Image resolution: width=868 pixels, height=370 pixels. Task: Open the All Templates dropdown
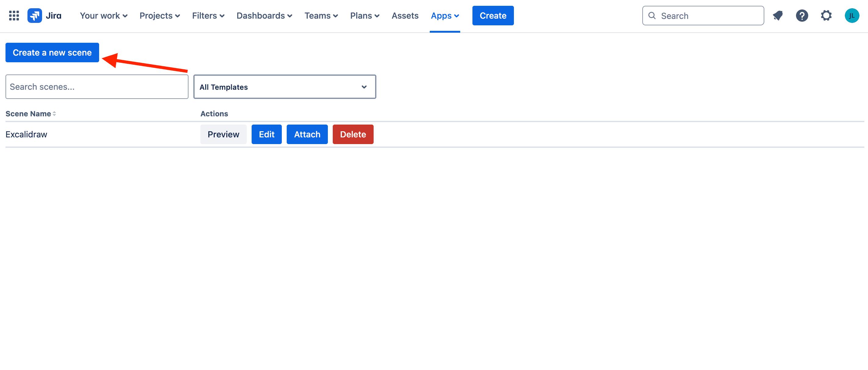[285, 87]
